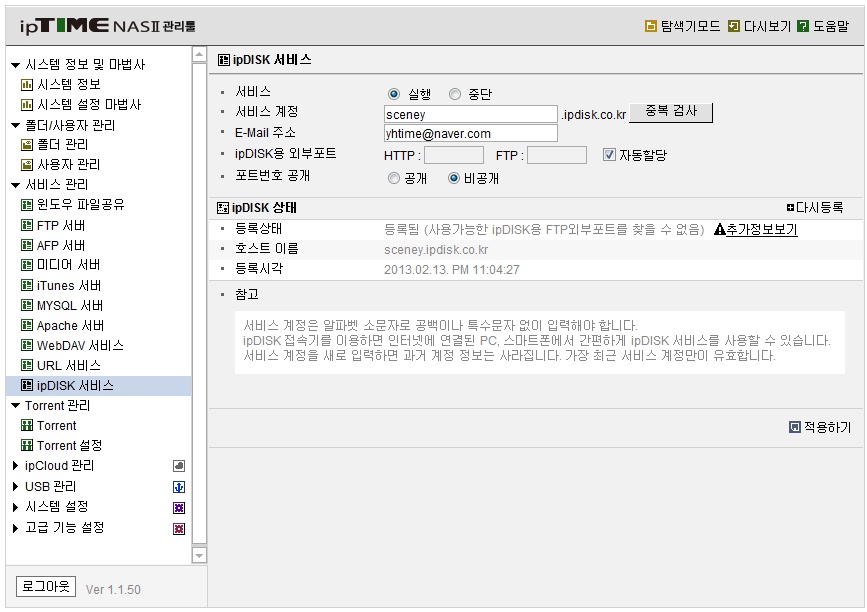Collapse the 시스템 정보 및 마법사 section
Viewport: 867px width, 612px height.
point(15,65)
